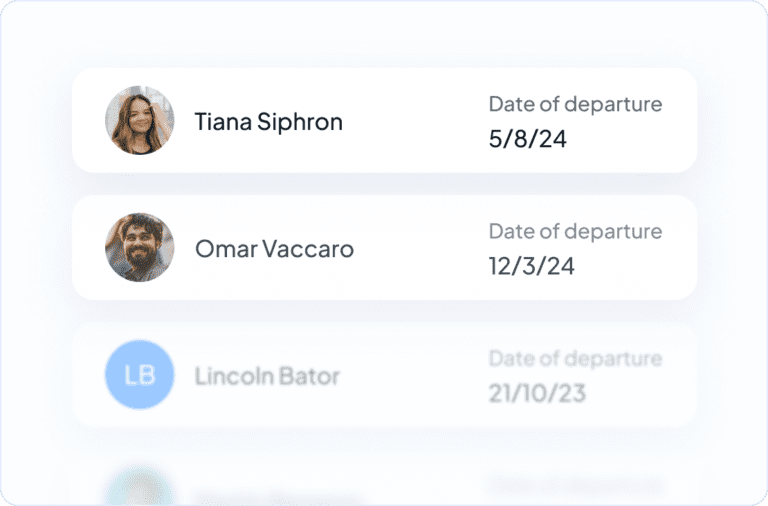The width and height of the screenshot is (768, 506).
Task: Open the faded Lincoln Bator card
Action: click(384, 375)
